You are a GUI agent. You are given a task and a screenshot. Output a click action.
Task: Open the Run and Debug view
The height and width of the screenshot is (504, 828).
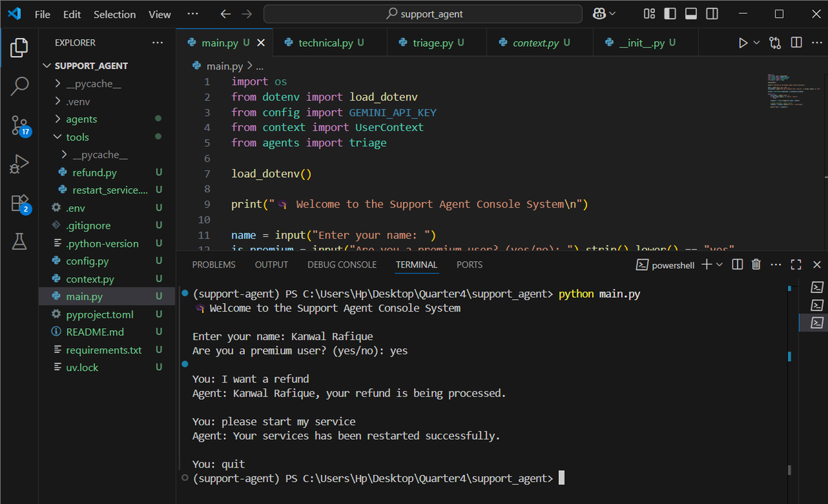click(x=19, y=164)
